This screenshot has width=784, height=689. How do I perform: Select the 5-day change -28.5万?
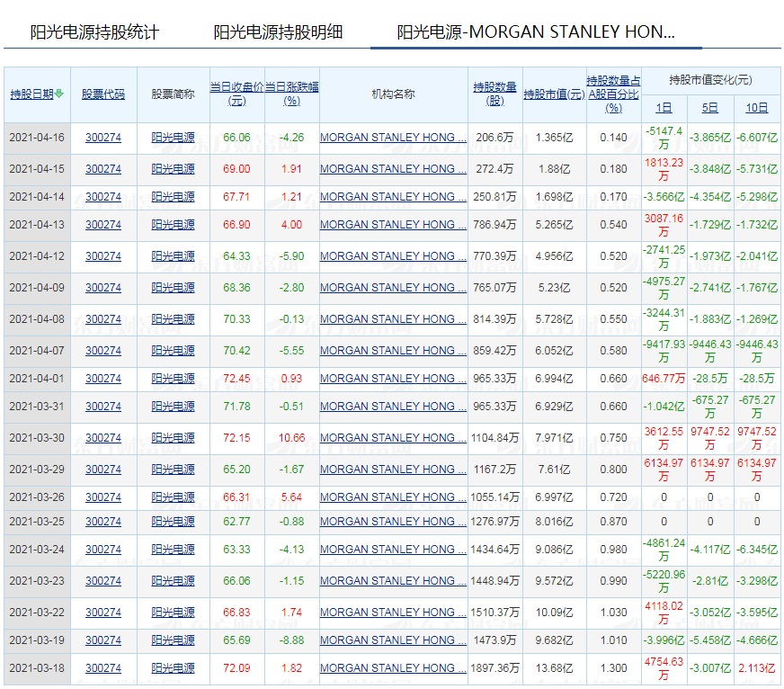coord(710,379)
